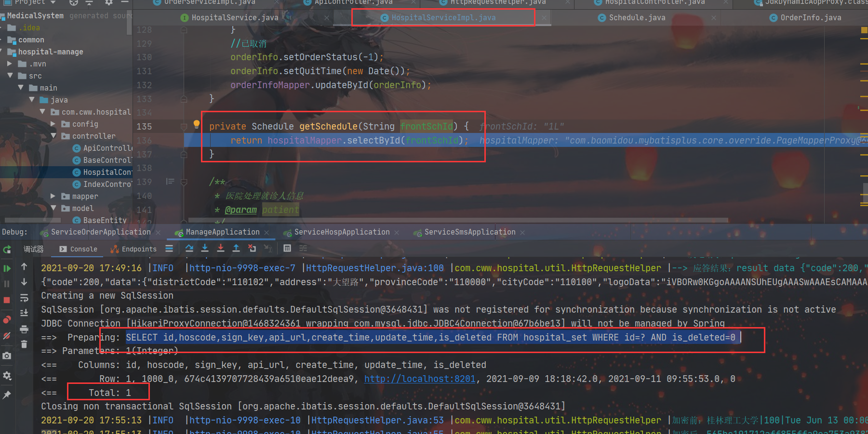
Task: Click the debug layout lines icon
Action: pyautogui.click(x=169, y=249)
